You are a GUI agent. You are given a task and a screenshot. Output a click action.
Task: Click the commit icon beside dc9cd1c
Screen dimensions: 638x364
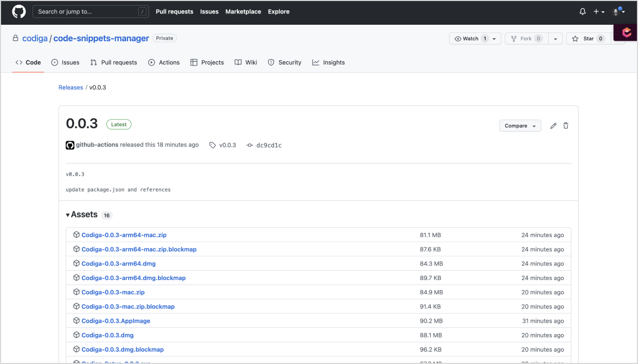tap(250, 145)
